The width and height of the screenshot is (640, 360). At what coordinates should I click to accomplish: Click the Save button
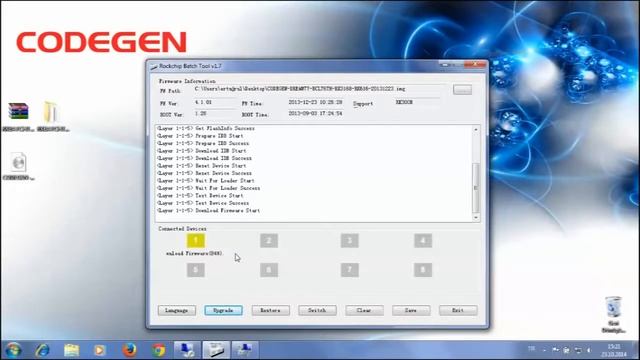tap(411, 311)
